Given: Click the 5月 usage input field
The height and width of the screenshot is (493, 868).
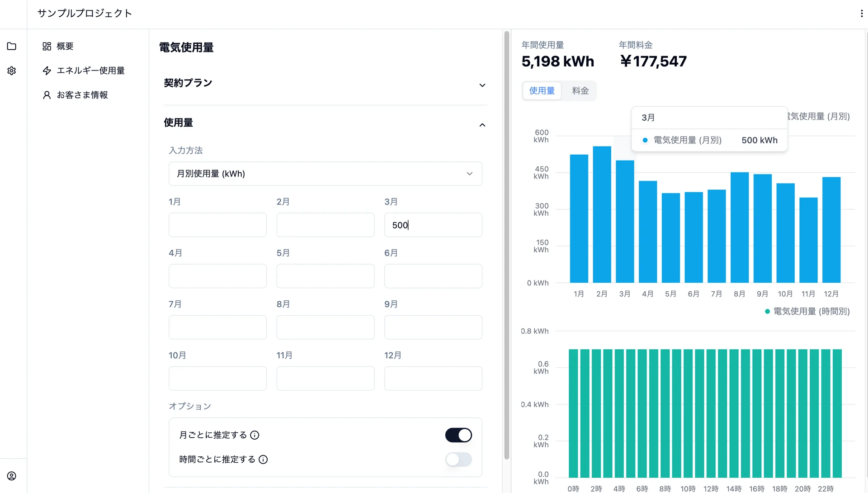Looking at the screenshot, I should pos(325,276).
